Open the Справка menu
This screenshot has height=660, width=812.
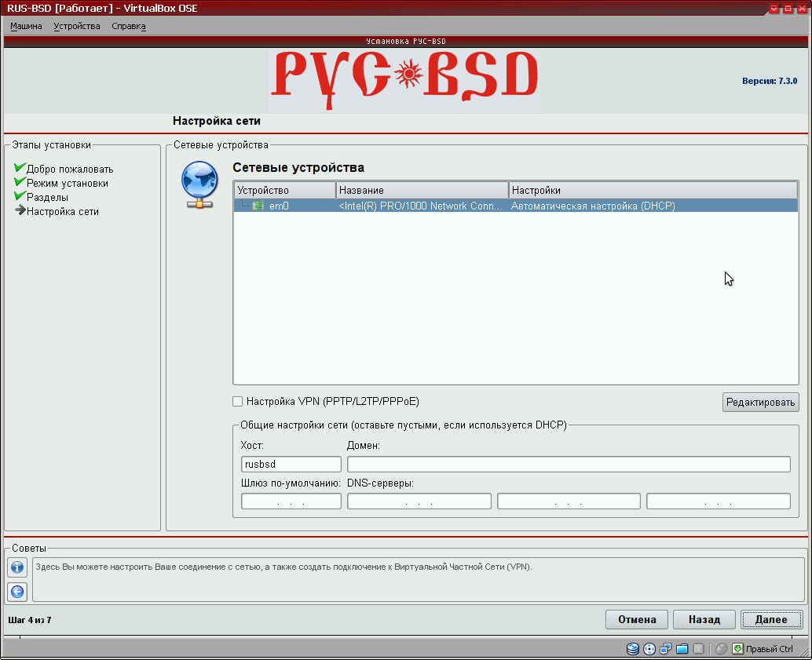[129, 26]
